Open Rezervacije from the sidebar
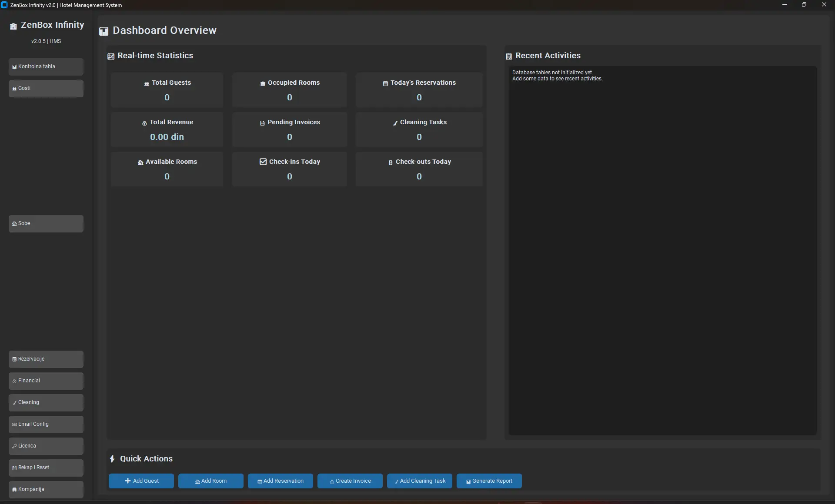Image resolution: width=835 pixels, height=504 pixels. coord(46,359)
